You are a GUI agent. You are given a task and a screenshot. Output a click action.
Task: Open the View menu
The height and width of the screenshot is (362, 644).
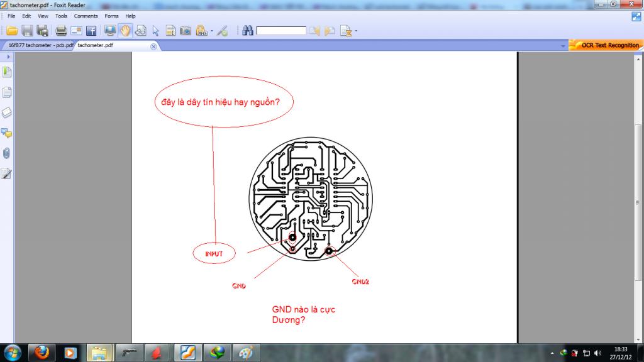(43, 16)
